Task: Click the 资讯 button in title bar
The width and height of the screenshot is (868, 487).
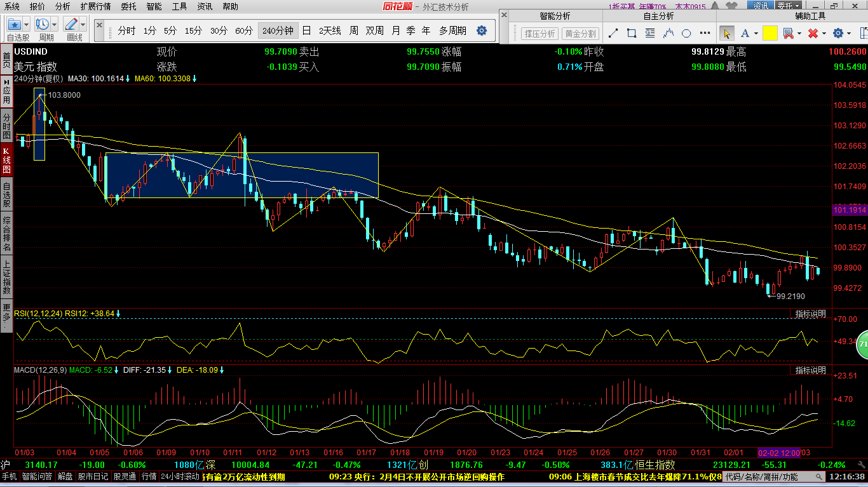Action: click(x=760, y=6)
